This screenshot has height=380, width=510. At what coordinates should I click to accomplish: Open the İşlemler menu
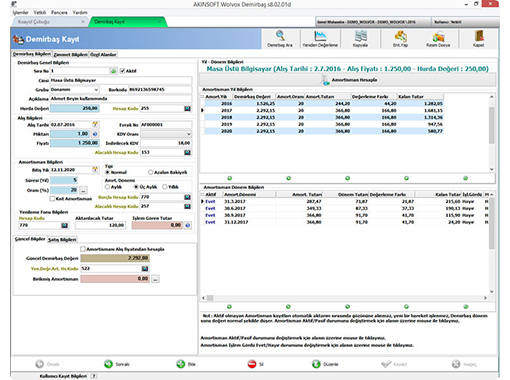point(21,13)
